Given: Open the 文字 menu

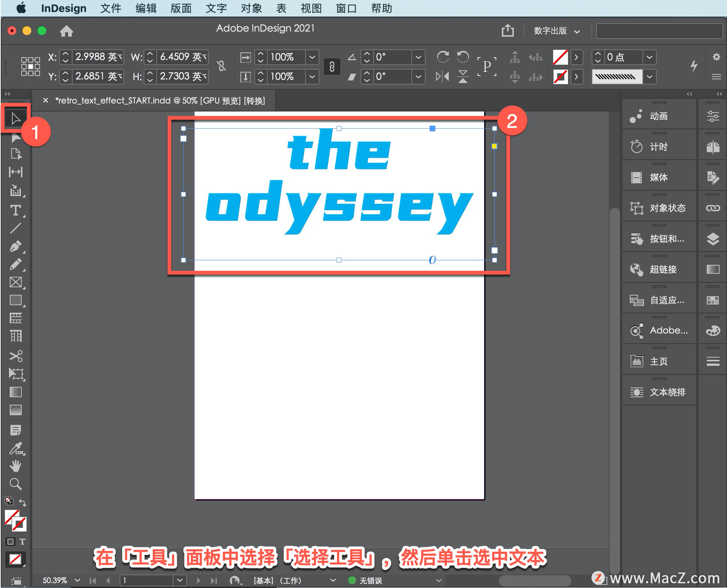Looking at the screenshot, I should click(x=216, y=8).
